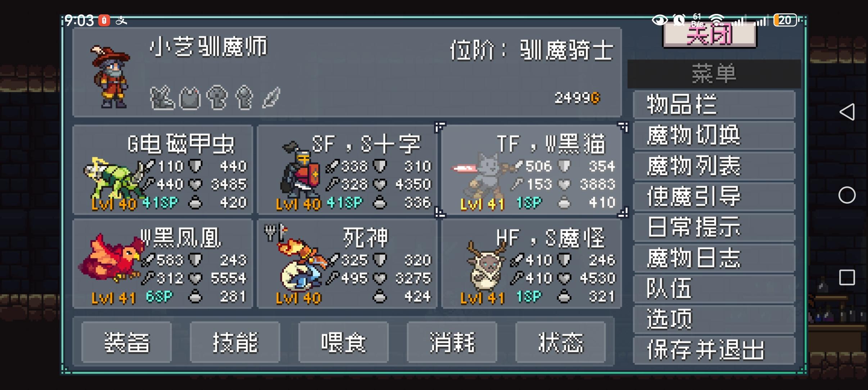Choose 保存并退出 to save and quit
868x390 pixels.
714,350
